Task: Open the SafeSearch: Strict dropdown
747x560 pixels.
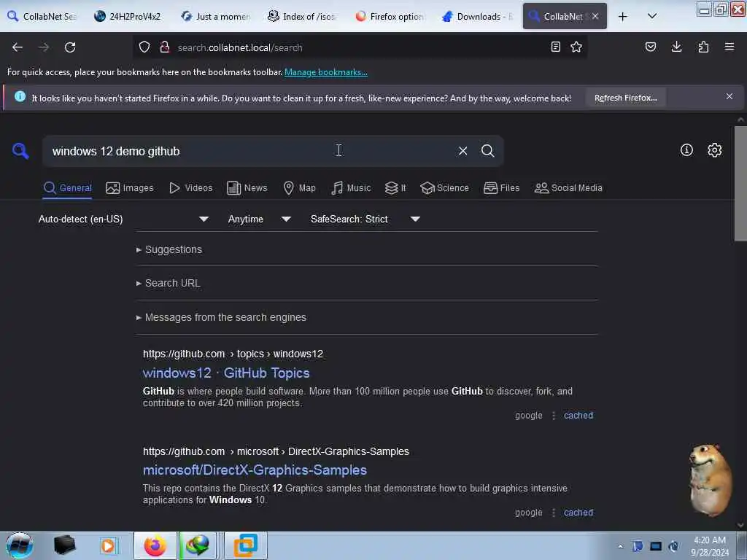Action: pyautogui.click(x=365, y=219)
